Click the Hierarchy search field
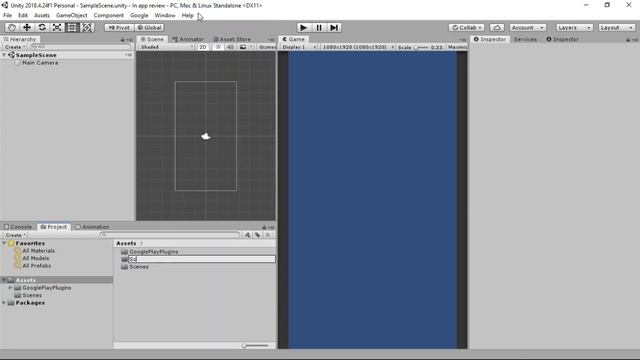This screenshot has height=360, width=640. (x=82, y=47)
